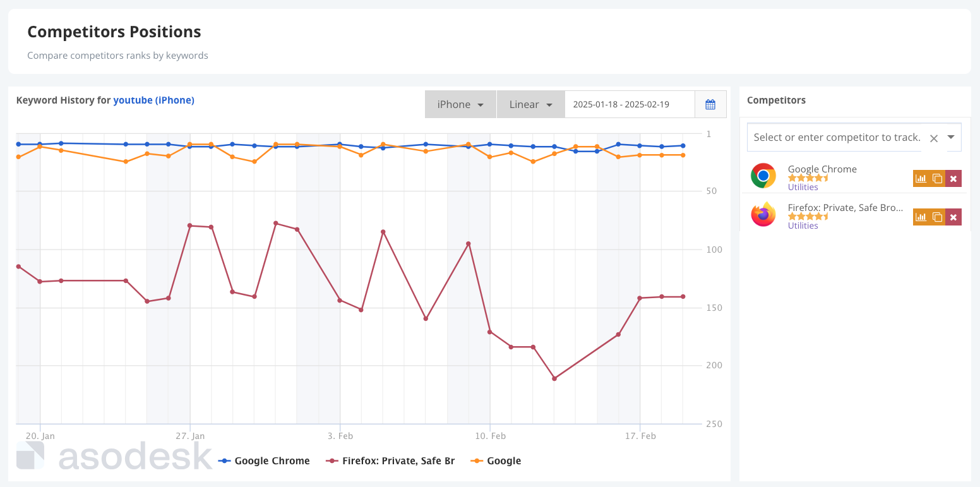
Task: Toggle Firefox series in chart legend
Action: coord(390,461)
